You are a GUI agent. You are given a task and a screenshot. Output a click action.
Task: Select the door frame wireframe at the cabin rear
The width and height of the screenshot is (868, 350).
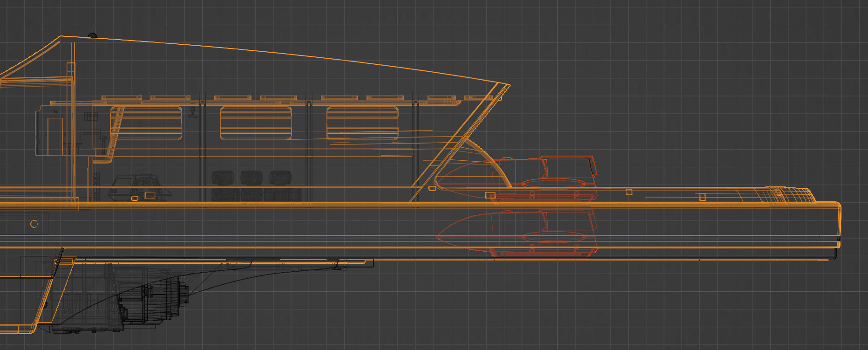click(55, 136)
